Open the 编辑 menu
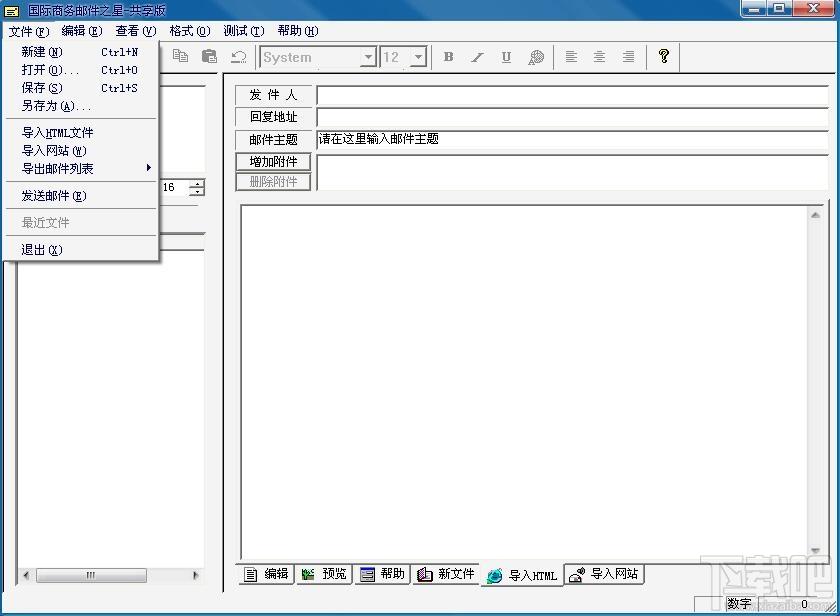The height and width of the screenshot is (616, 840). tap(81, 31)
